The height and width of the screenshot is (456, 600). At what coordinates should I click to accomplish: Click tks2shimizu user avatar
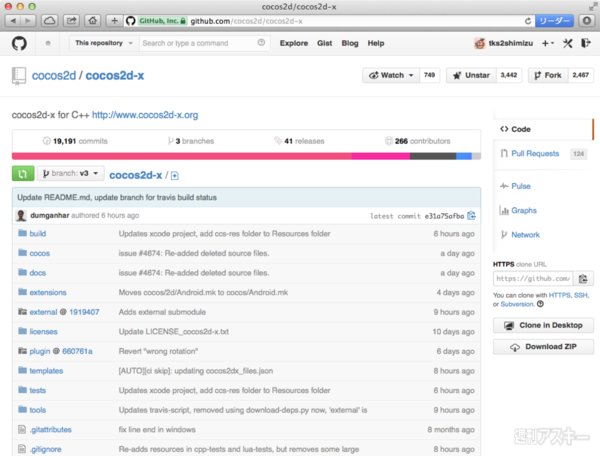pyautogui.click(x=479, y=43)
